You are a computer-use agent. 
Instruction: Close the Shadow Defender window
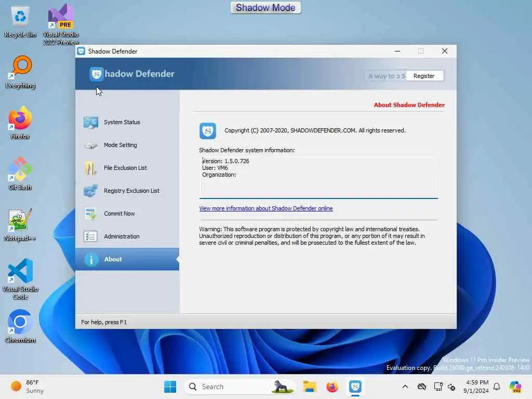click(445, 51)
